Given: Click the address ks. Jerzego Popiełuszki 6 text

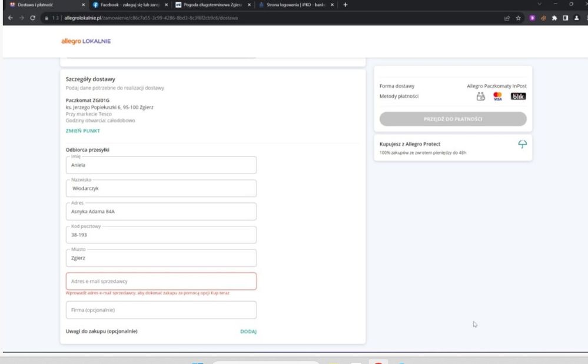Looking at the screenshot, I should [x=109, y=107].
